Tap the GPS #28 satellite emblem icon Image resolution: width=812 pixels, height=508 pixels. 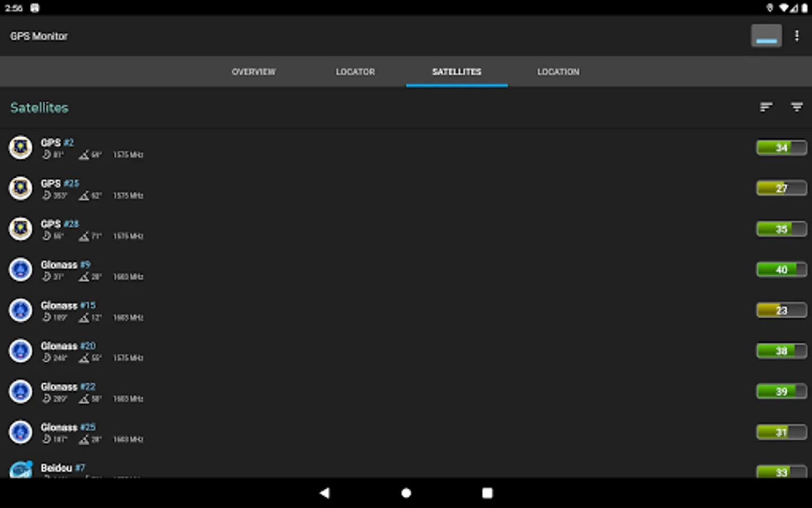pos(21,229)
